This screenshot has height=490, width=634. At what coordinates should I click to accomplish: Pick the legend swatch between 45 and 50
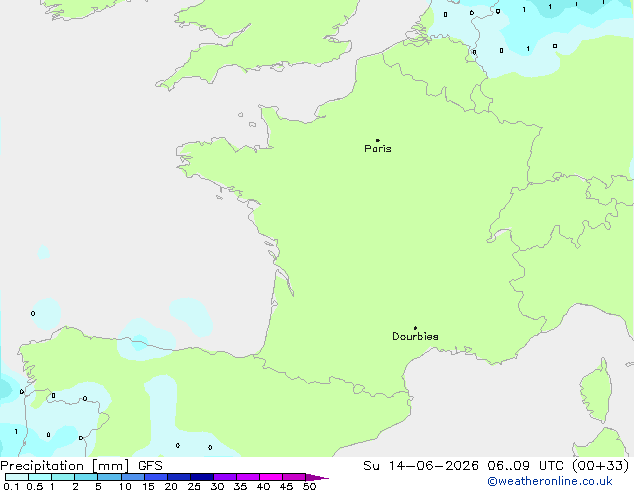294,477
